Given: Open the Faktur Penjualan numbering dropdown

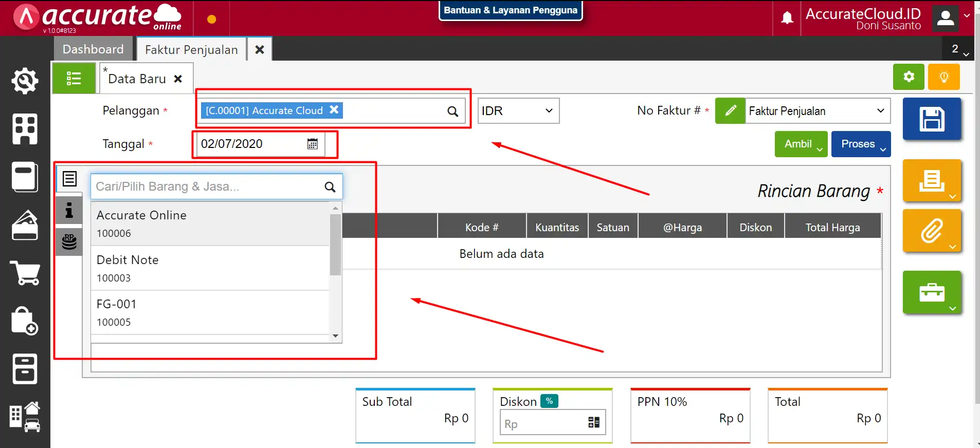Looking at the screenshot, I should pos(818,111).
